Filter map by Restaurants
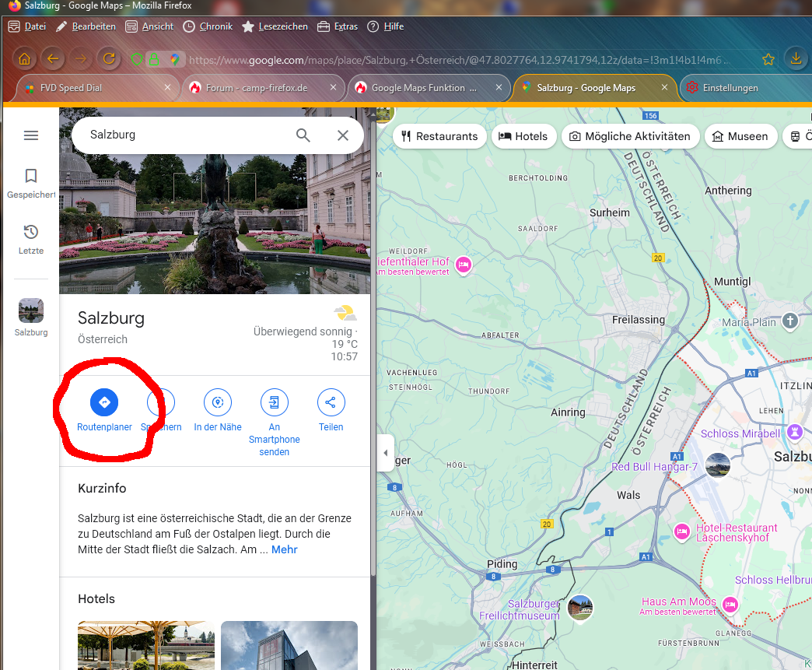Screen dimensions: 812x670 pos(439,136)
